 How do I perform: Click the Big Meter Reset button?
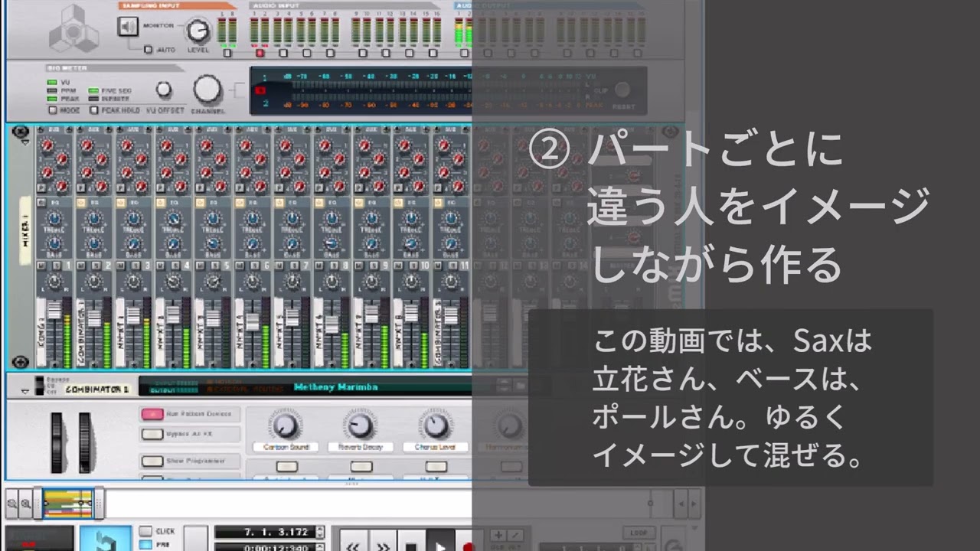(x=622, y=90)
